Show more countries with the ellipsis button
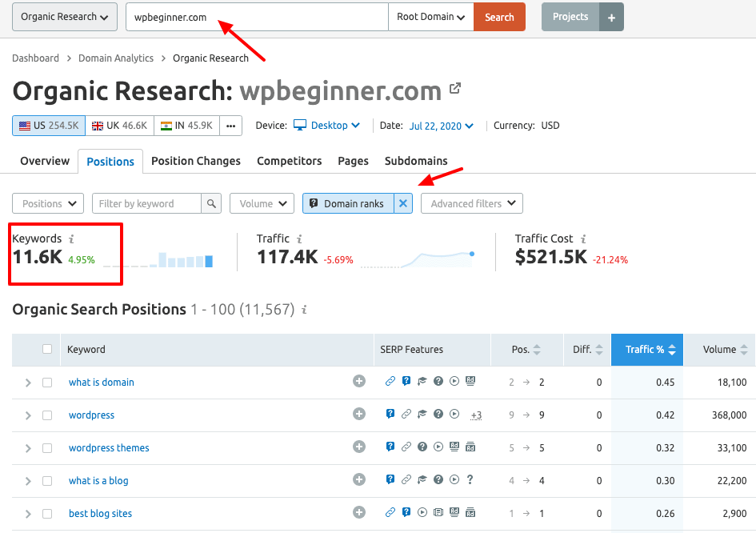Viewport: 756px width, 533px height. pos(231,126)
